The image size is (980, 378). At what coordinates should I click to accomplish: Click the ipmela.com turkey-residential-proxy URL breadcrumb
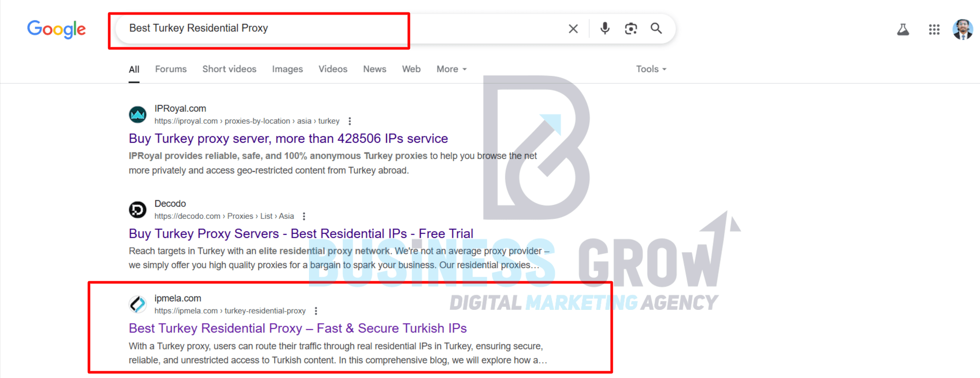[x=230, y=311]
